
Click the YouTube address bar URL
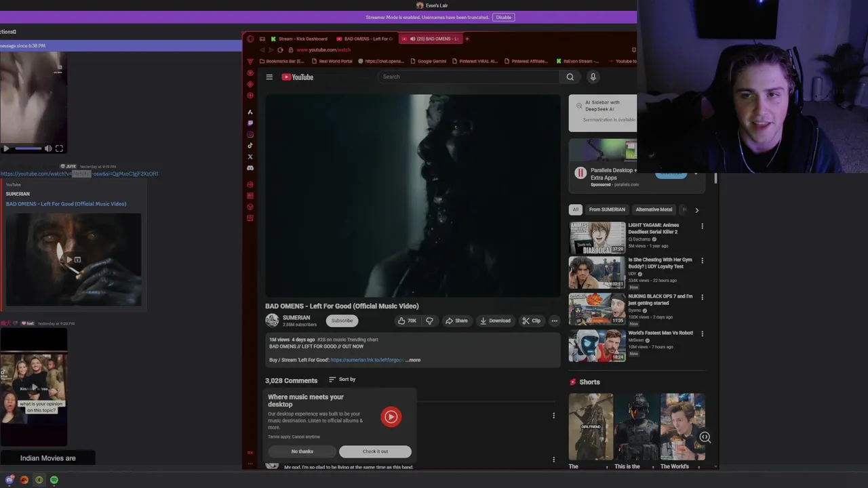323,50
